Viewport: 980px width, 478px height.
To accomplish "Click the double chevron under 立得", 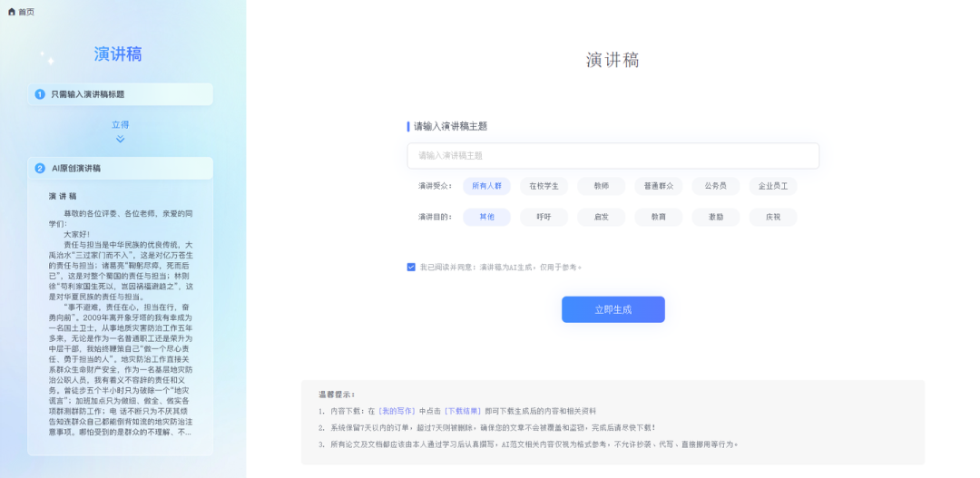I will [120, 140].
